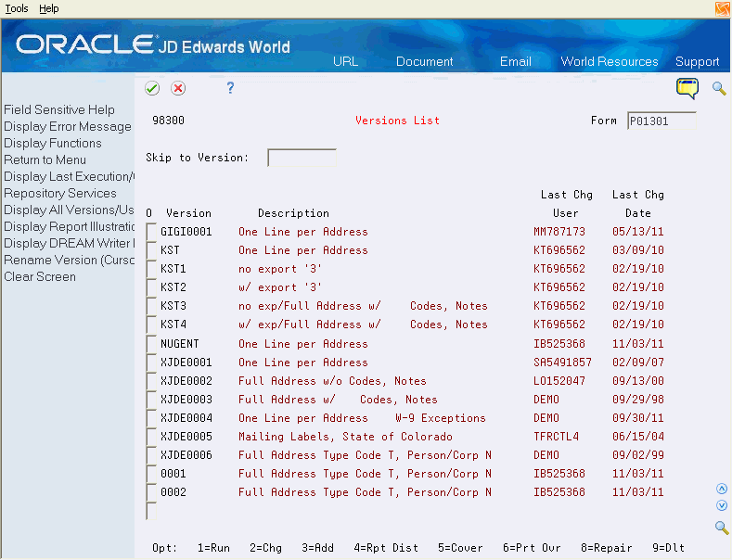Select Field Sensitive Help
Screen dimensions: 732x560
coord(59,109)
